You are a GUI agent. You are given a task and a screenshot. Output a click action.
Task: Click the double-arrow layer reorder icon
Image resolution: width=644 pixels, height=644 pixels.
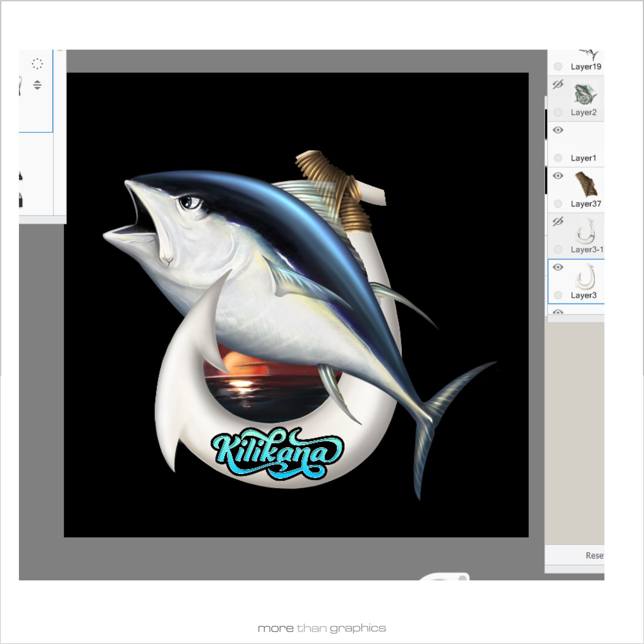coord(38,85)
